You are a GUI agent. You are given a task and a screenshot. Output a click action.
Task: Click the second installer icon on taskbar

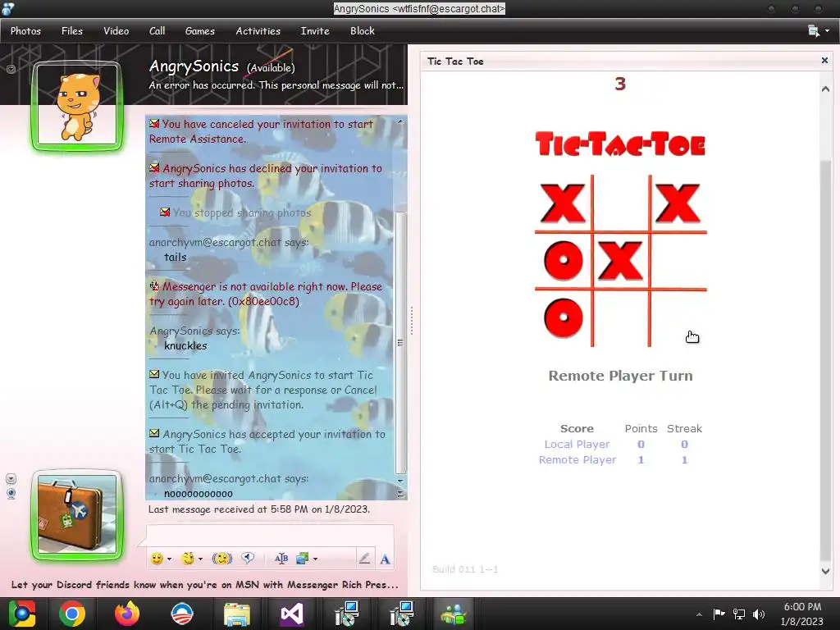(401, 614)
